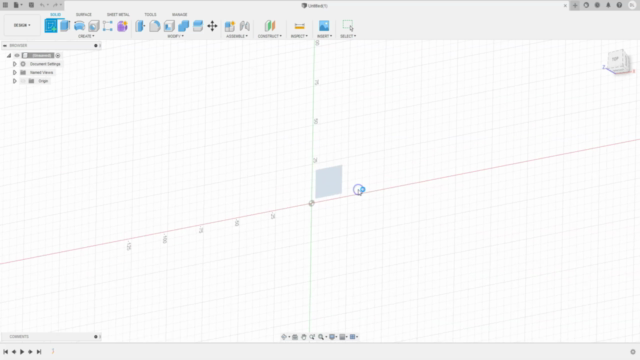Toggle the Comments panel pin dot
Screen dimensions: 640x360
click(96, 337)
